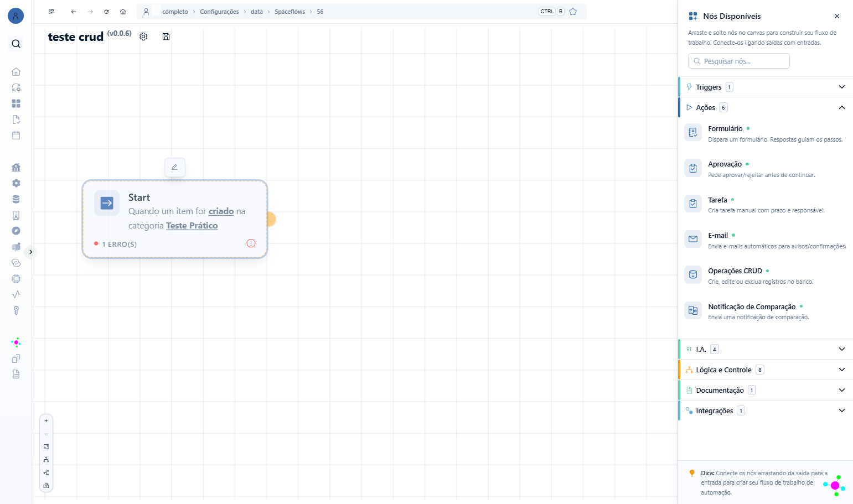Fit the canvas view to screen
Image resolution: width=853 pixels, height=504 pixels.
tap(46, 446)
